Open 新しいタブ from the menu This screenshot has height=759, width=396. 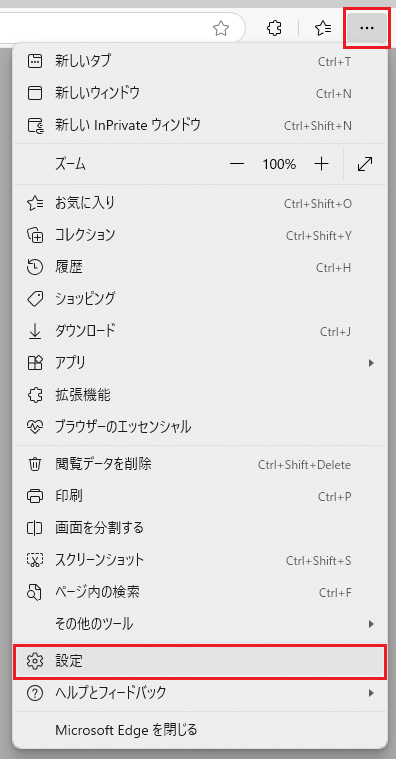point(200,61)
